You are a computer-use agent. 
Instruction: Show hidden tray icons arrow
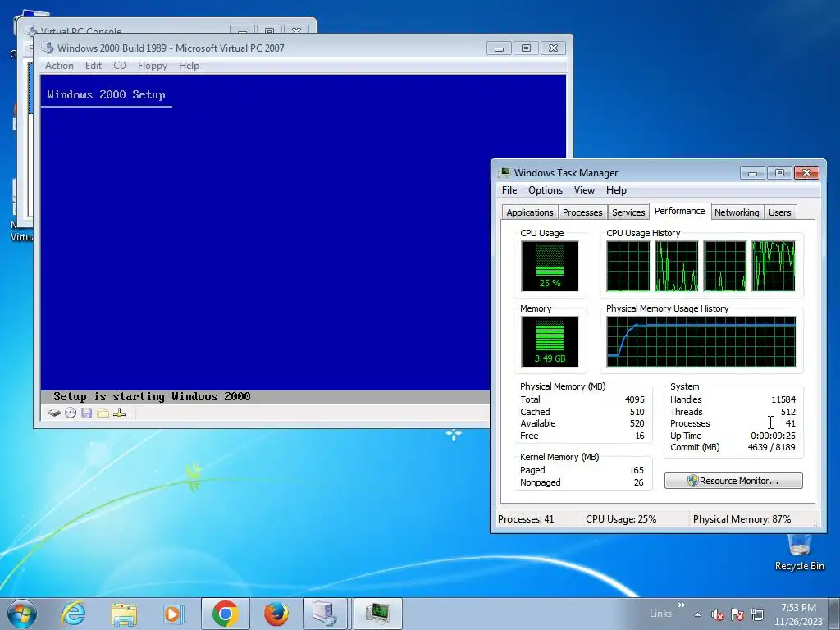click(x=697, y=614)
